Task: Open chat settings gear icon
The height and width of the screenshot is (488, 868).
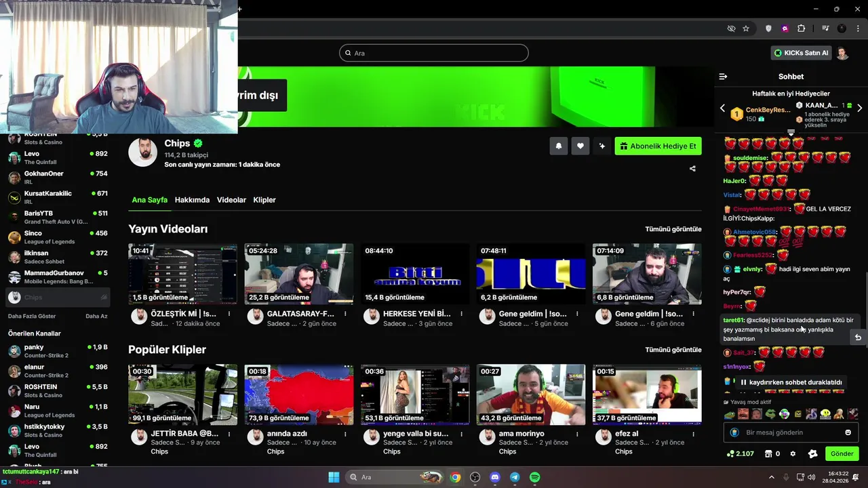Action: click(x=793, y=453)
